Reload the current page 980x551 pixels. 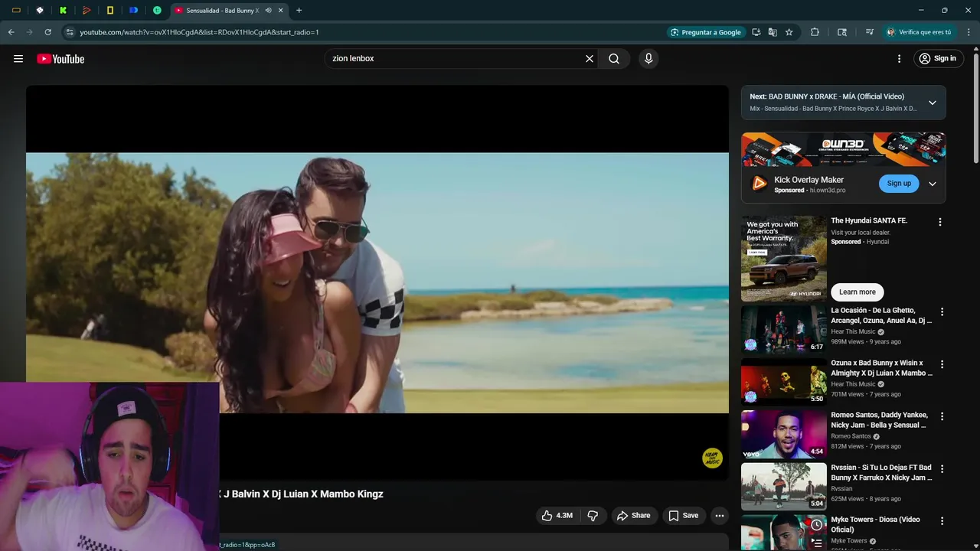tap(47, 32)
